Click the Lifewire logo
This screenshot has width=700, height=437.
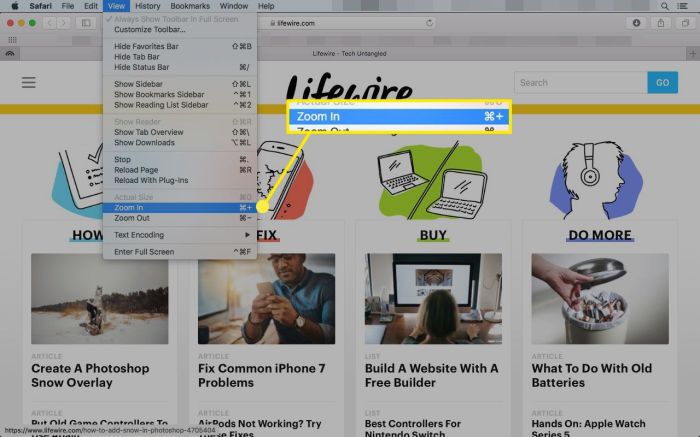[x=349, y=87]
